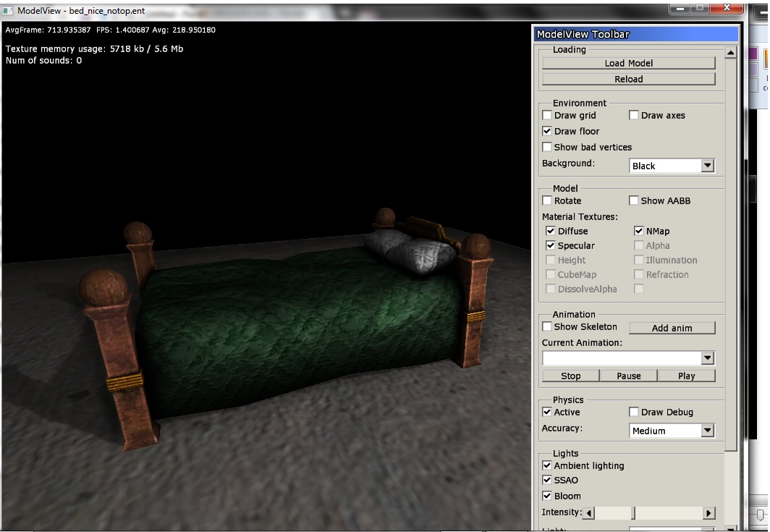This screenshot has width=770, height=532.
Task: Click the Intensity slider right arrow
Action: [x=708, y=513]
